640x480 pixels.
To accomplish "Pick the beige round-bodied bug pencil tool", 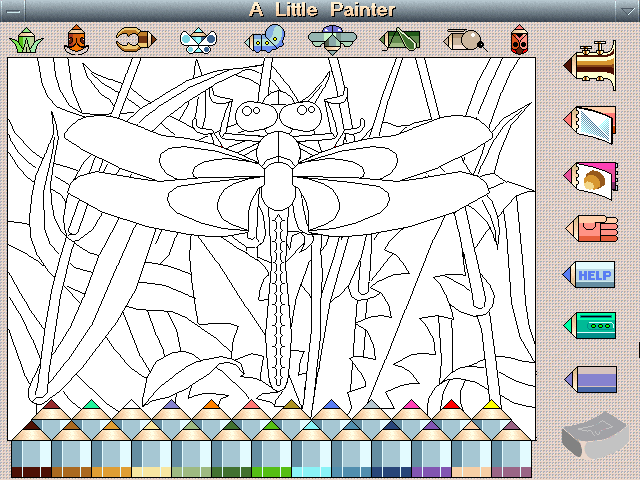I will point(465,40).
